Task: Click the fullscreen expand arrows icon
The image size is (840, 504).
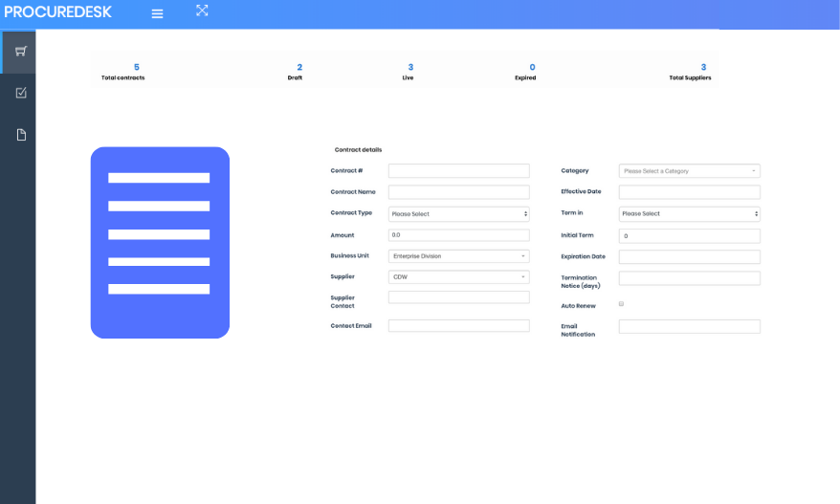Action: pyautogui.click(x=202, y=11)
